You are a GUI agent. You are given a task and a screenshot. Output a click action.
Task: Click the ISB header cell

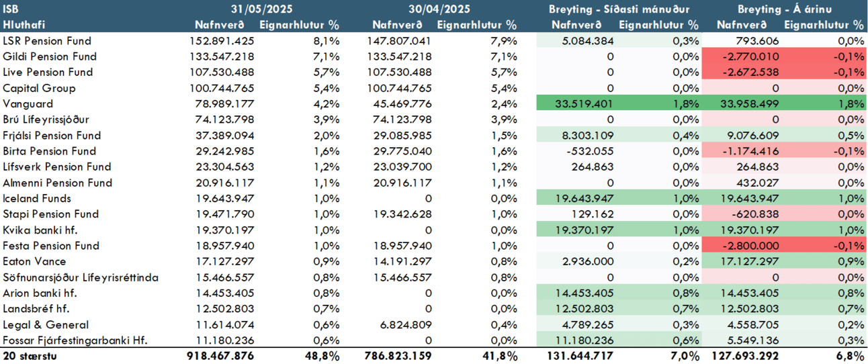11,9
